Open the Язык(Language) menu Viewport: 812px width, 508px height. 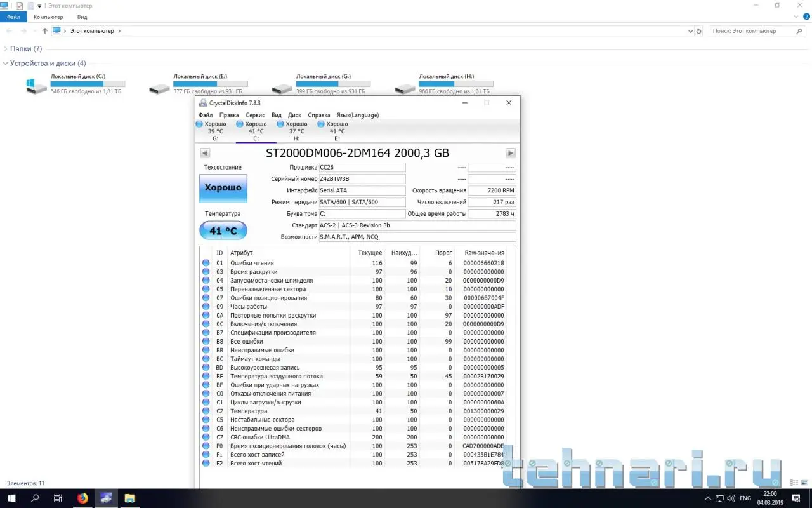[357, 115]
